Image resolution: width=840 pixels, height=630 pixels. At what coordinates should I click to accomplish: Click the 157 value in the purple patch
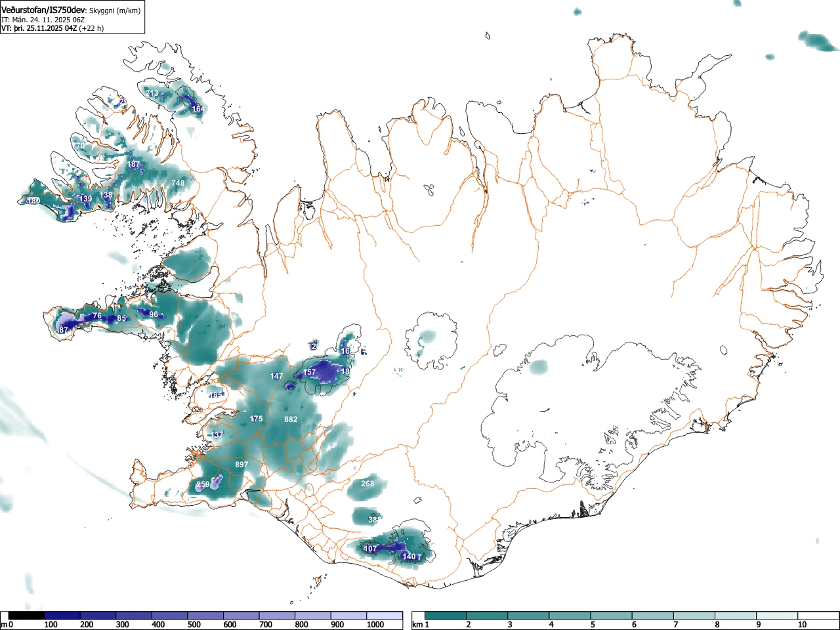click(x=310, y=372)
